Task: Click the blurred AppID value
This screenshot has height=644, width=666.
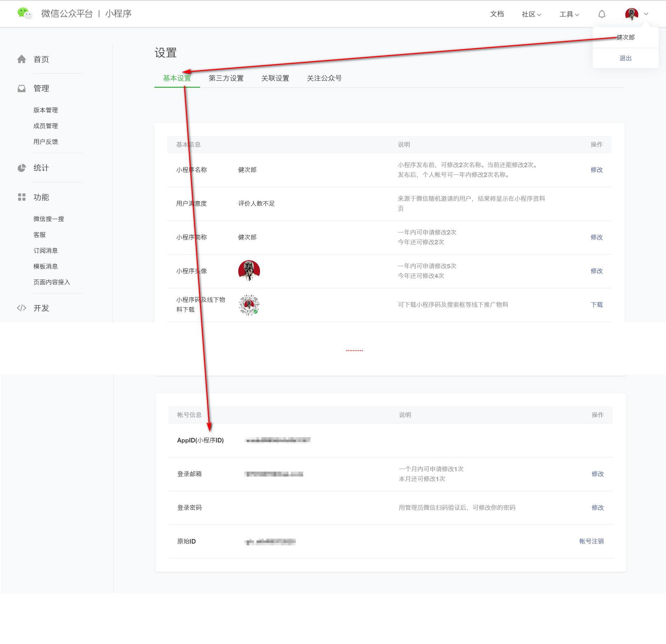Action: [x=278, y=440]
